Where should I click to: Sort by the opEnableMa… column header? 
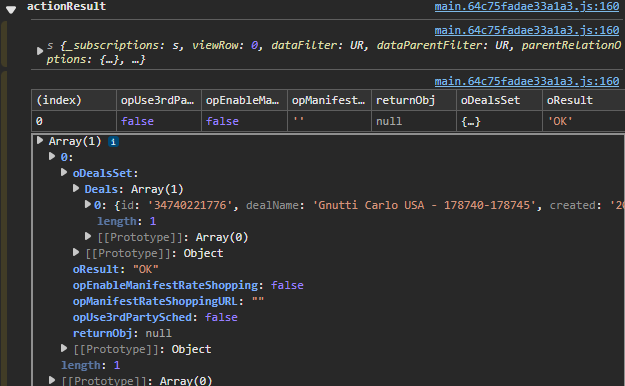pos(244,100)
